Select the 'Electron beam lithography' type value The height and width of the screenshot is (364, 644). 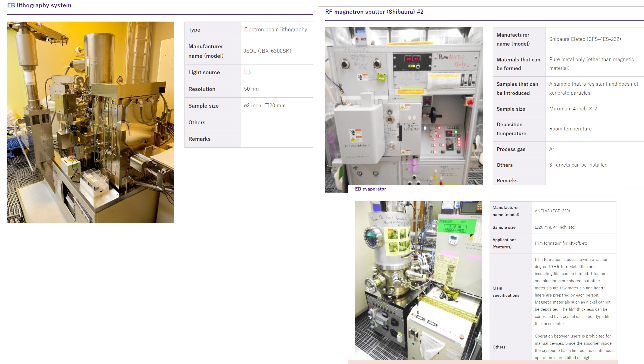[x=275, y=30]
